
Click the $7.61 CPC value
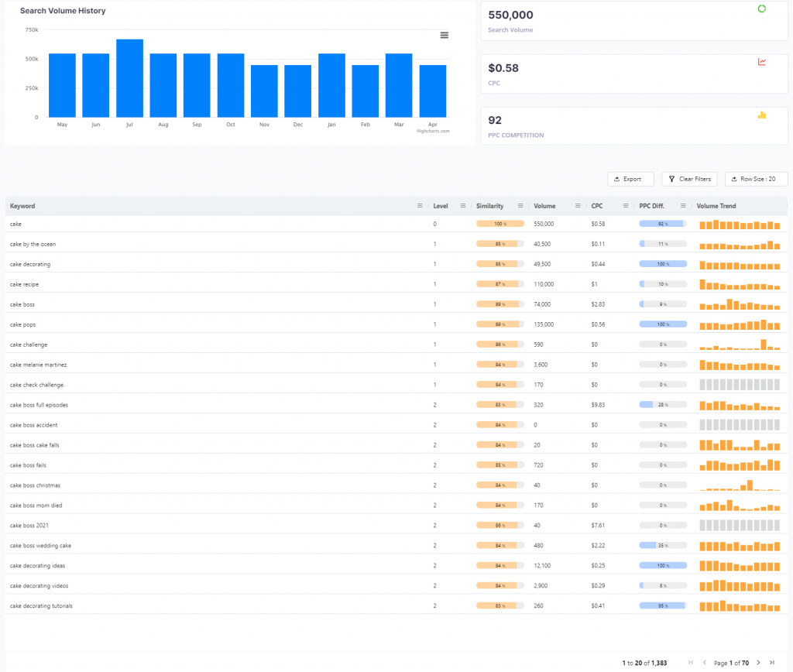tap(598, 526)
